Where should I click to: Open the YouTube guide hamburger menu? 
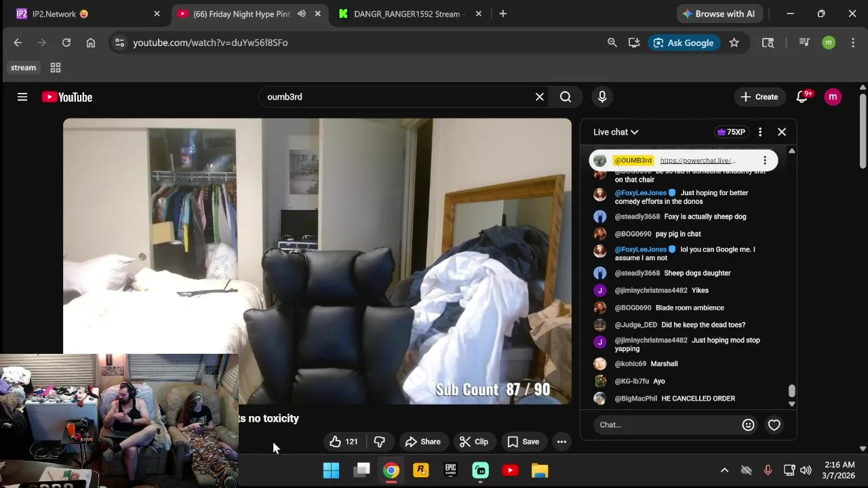(22, 97)
